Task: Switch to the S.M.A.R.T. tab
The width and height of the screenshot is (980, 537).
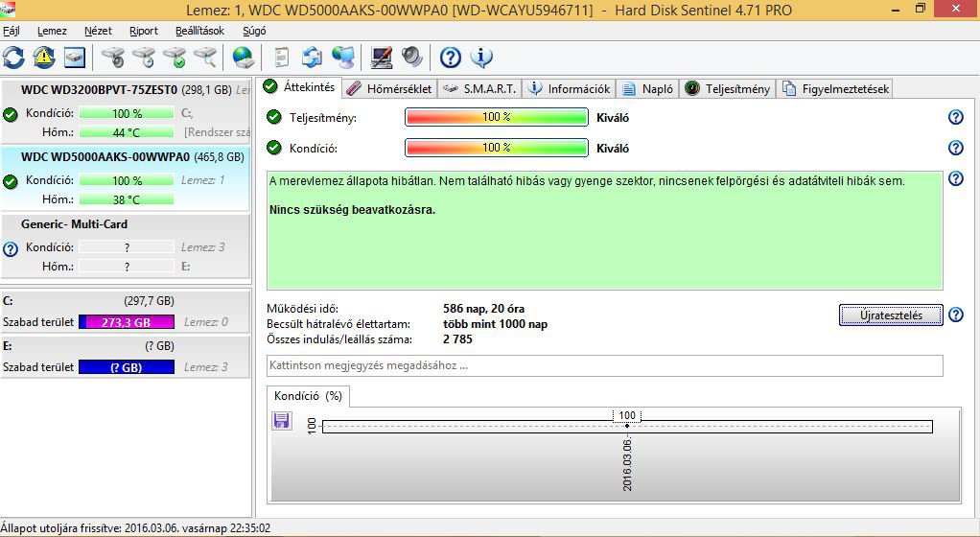Action: 480,89
